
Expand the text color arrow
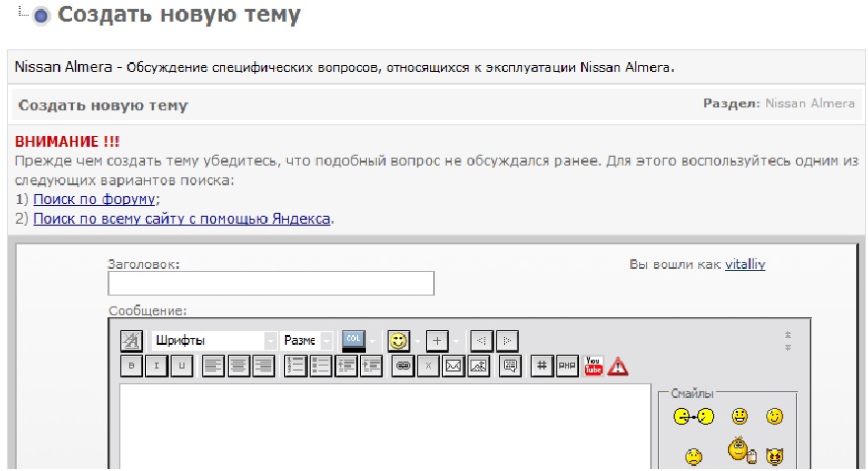(x=373, y=341)
